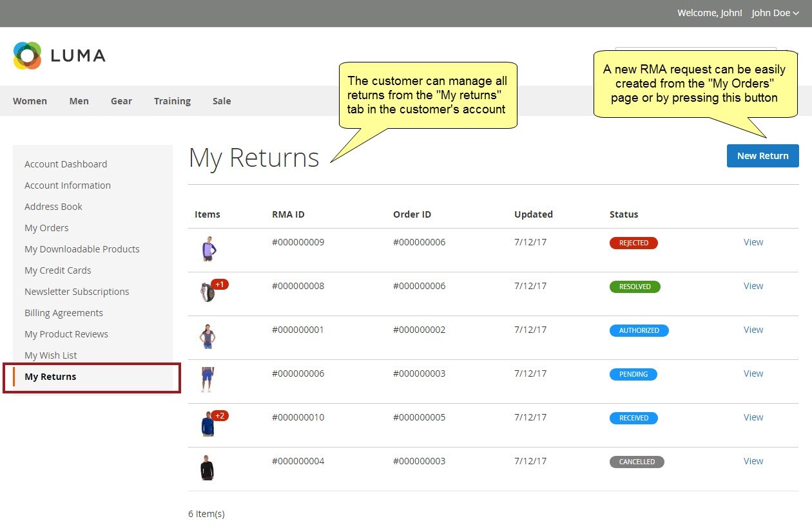Open My Credit Cards

point(58,270)
